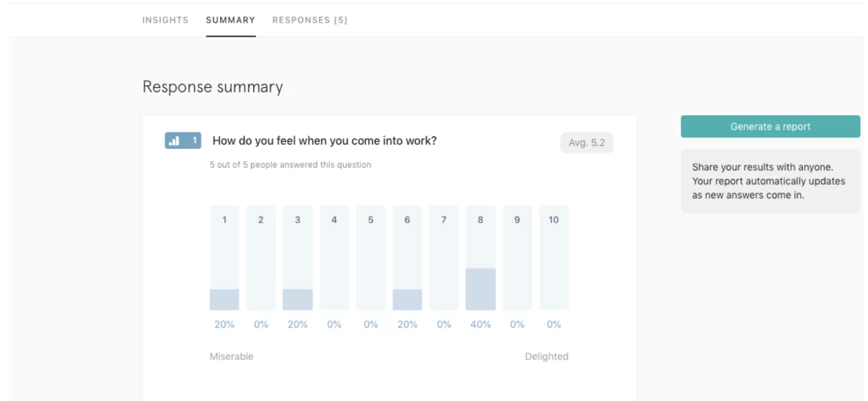868x401 pixels.
Task: Switch to the Summary tab
Action: click(231, 20)
